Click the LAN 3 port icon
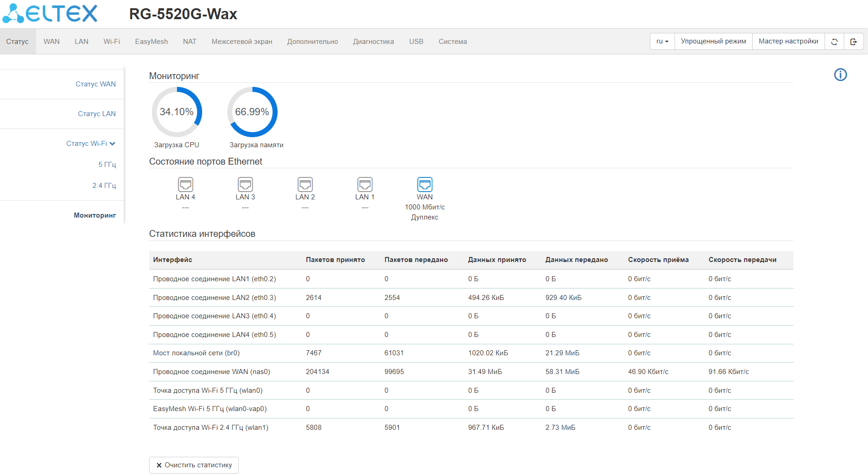The image size is (868, 476). (x=245, y=185)
